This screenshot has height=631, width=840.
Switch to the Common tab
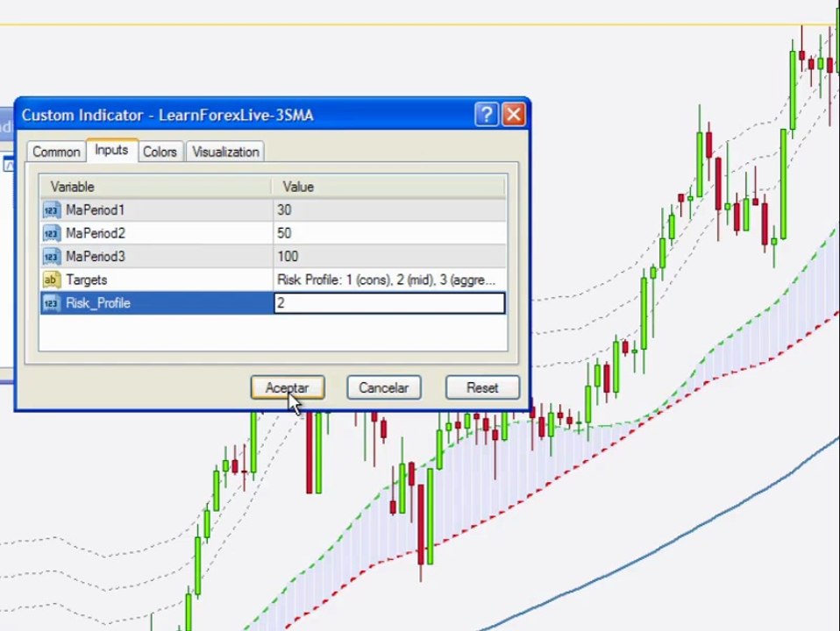point(56,152)
